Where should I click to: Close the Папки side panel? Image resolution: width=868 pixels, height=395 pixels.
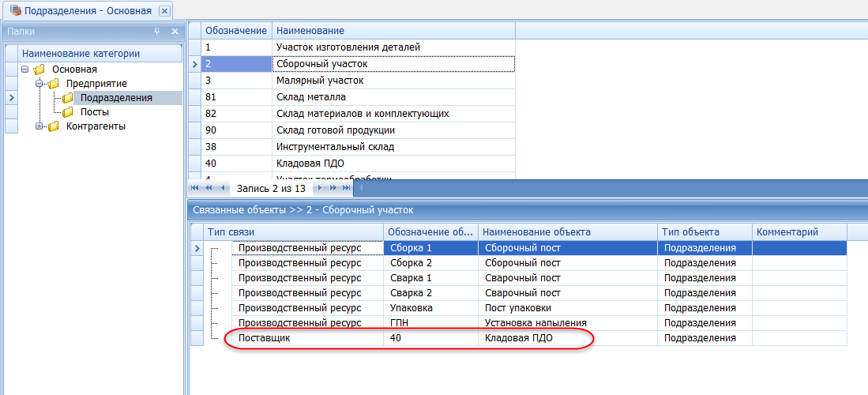175,32
